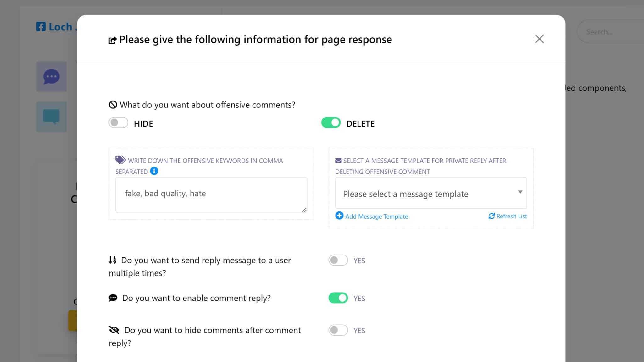
Task: Disable the enable comment reply toggle
Action: pos(338,298)
